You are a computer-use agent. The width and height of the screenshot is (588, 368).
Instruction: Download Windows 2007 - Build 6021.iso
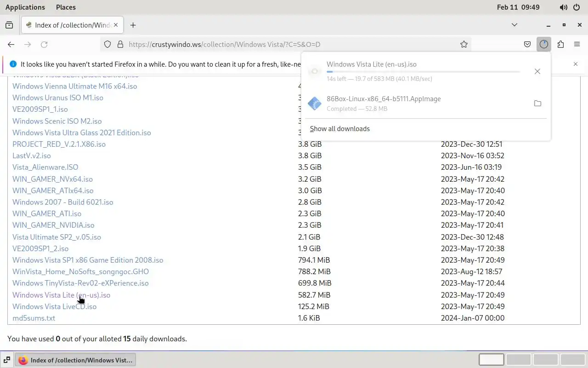pyautogui.click(x=62, y=202)
